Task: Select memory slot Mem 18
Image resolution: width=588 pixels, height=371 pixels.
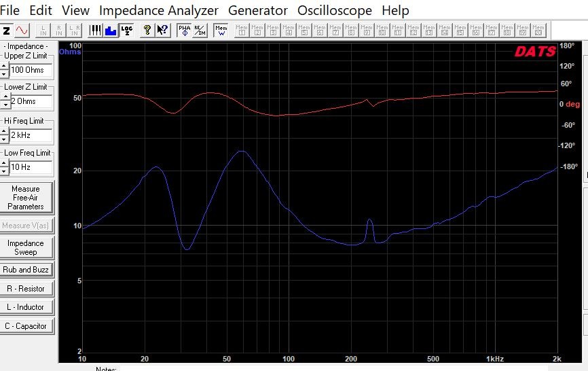Action: [x=507, y=31]
